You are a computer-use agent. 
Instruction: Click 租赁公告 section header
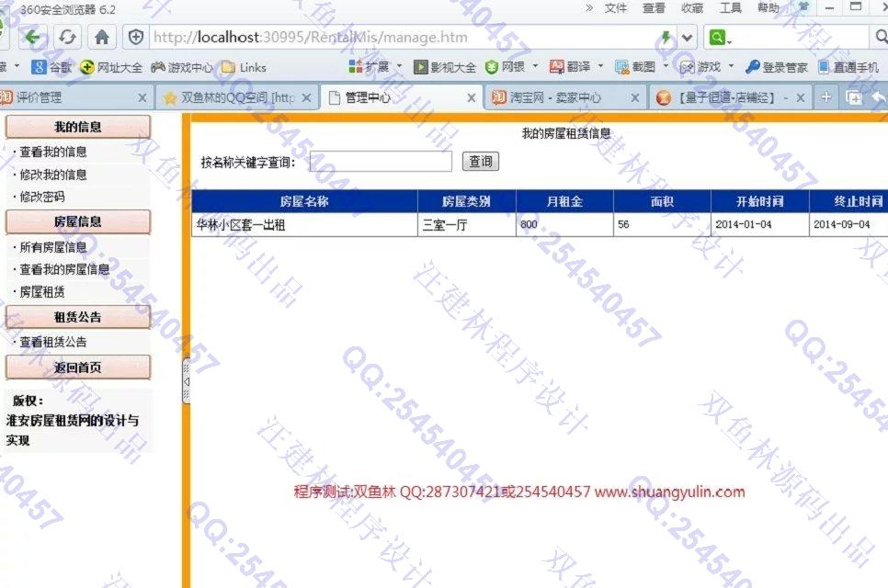tap(78, 317)
